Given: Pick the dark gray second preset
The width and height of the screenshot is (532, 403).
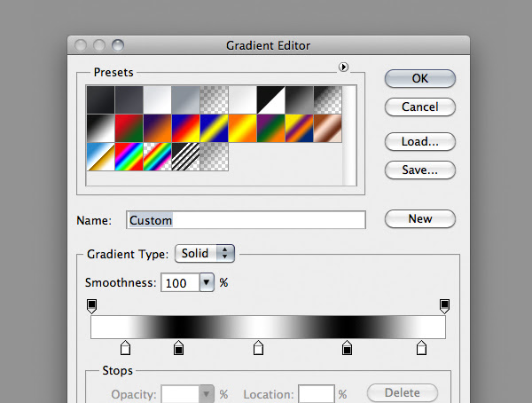Looking at the screenshot, I should tap(129, 100).
